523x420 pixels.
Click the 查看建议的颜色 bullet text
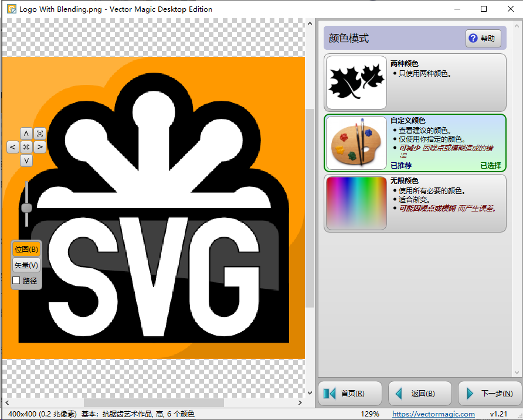point(425,130)
